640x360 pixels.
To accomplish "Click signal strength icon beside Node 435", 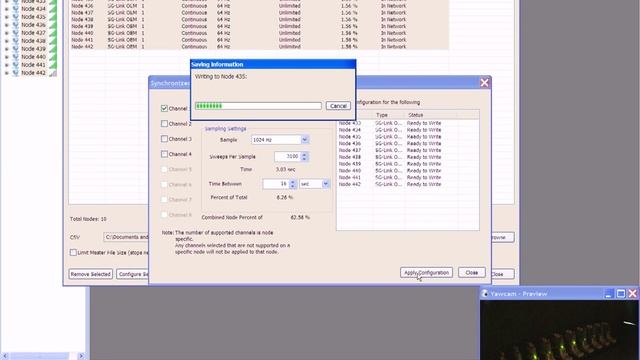I will point(53,17).
